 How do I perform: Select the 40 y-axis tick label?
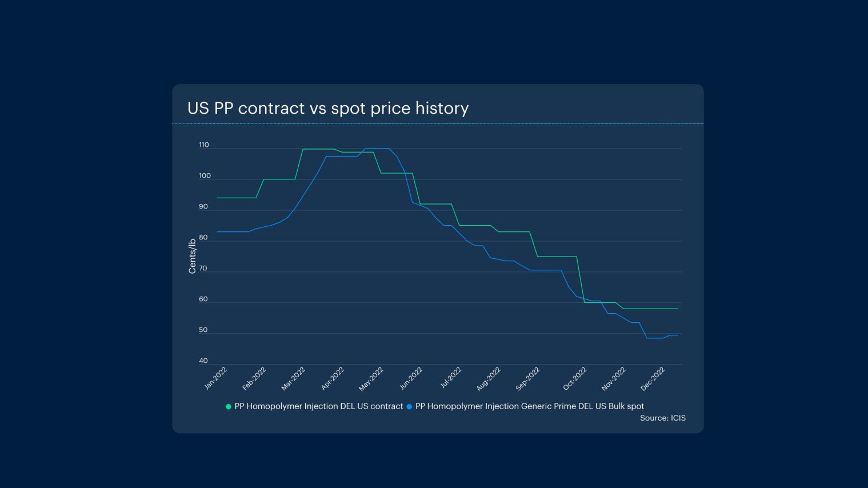[203, 361]
